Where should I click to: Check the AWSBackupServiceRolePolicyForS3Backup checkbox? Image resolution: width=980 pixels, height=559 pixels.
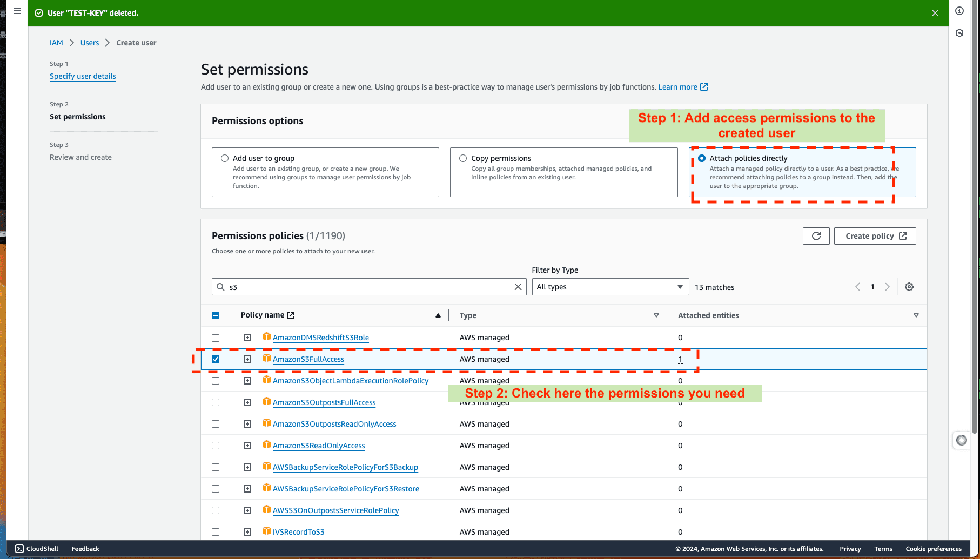pos(216,467)
